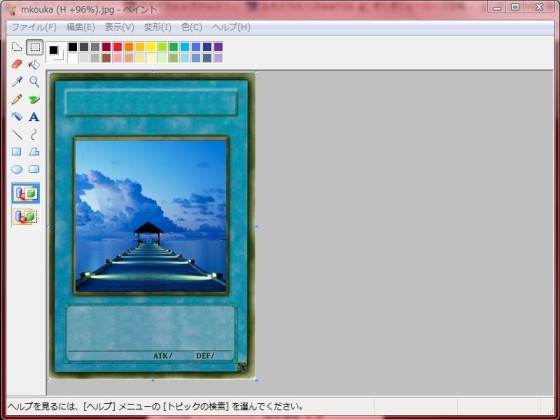The width and height of the screenshot is (560, 420).
Task: Select the rectangular Select tool
Action: [35, 47]
